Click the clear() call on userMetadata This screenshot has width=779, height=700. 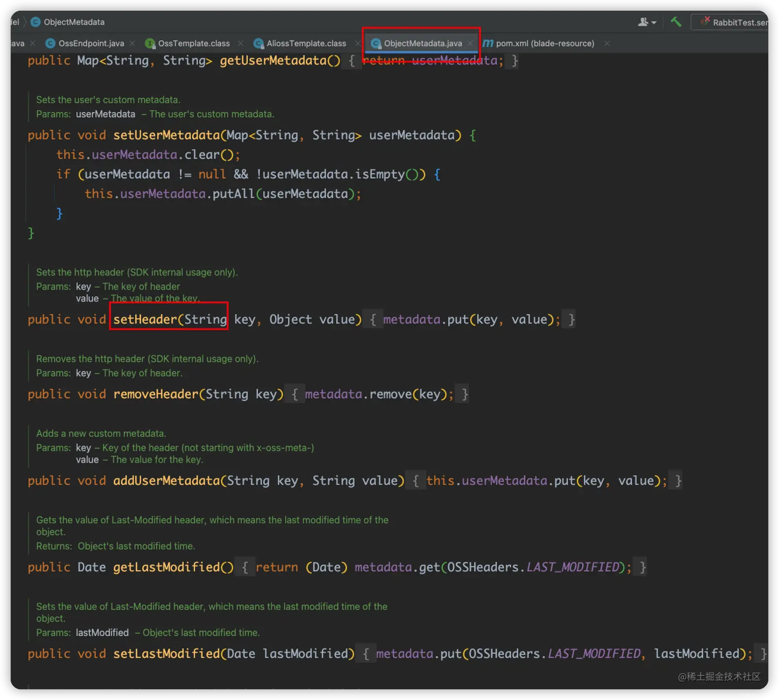click(209, 155)
